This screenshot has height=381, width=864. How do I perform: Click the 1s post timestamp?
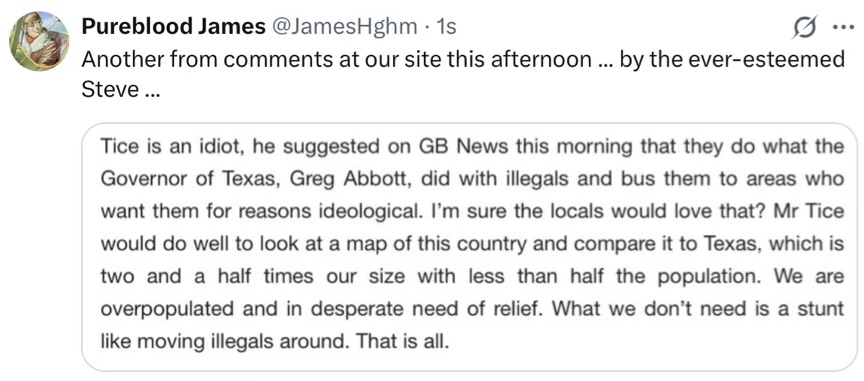(446, 26)
